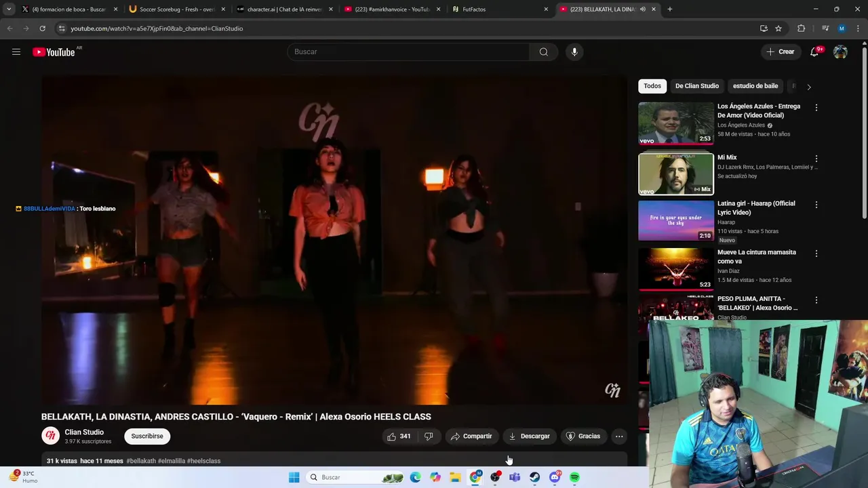The height and width of the screenshot is (488, 868).
Task: Bookmark this page with star icon
Action: click(778, 28)
